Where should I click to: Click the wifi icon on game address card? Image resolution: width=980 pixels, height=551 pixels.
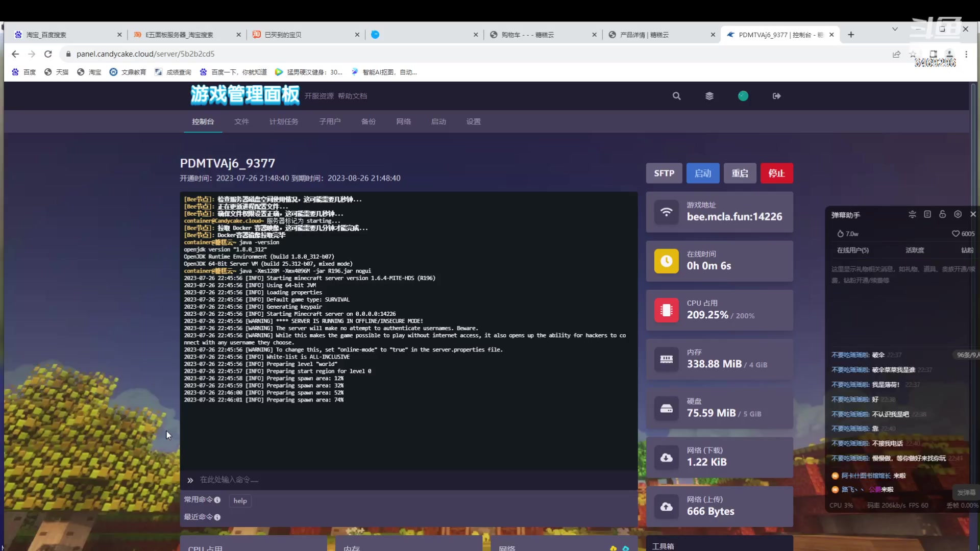coord(667,212)
